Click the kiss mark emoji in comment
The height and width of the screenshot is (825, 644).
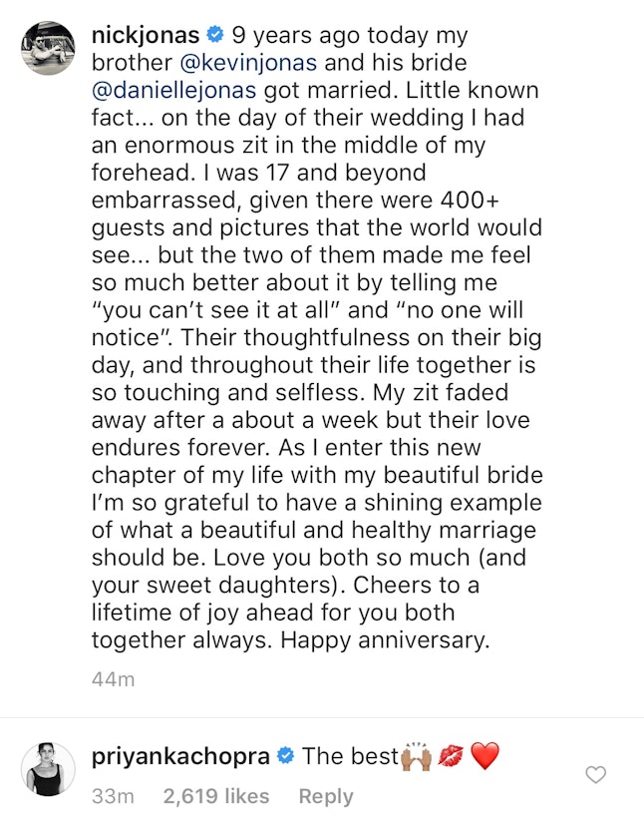click(x=452, y=757)
